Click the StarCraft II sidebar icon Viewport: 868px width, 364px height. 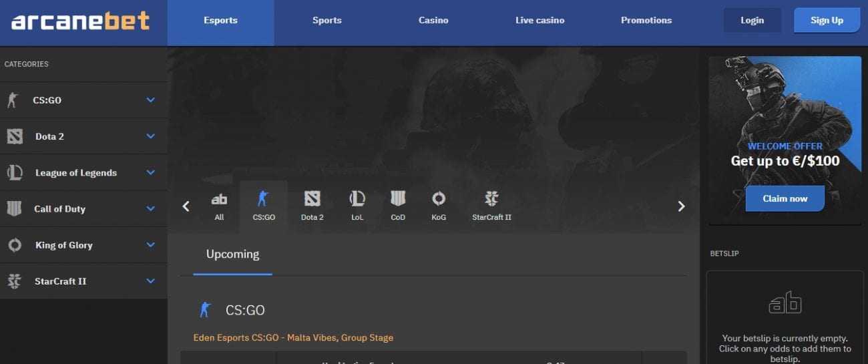pos(14,281)
